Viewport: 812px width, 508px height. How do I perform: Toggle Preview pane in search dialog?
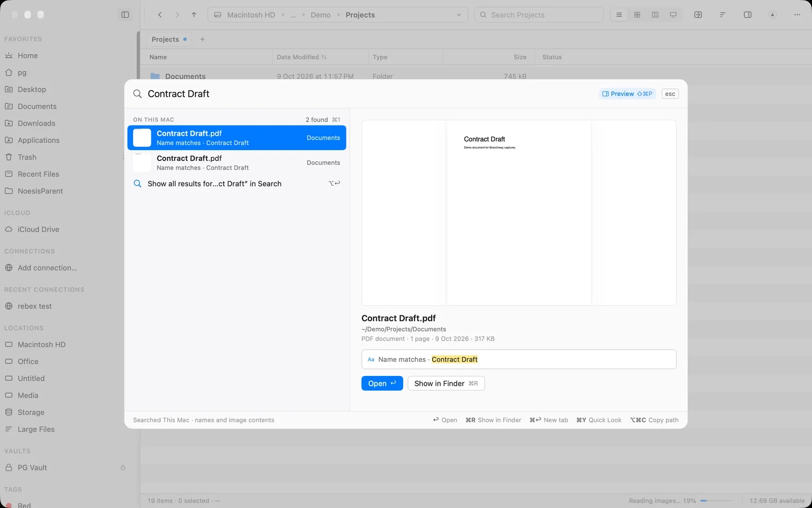pos(627,94)
